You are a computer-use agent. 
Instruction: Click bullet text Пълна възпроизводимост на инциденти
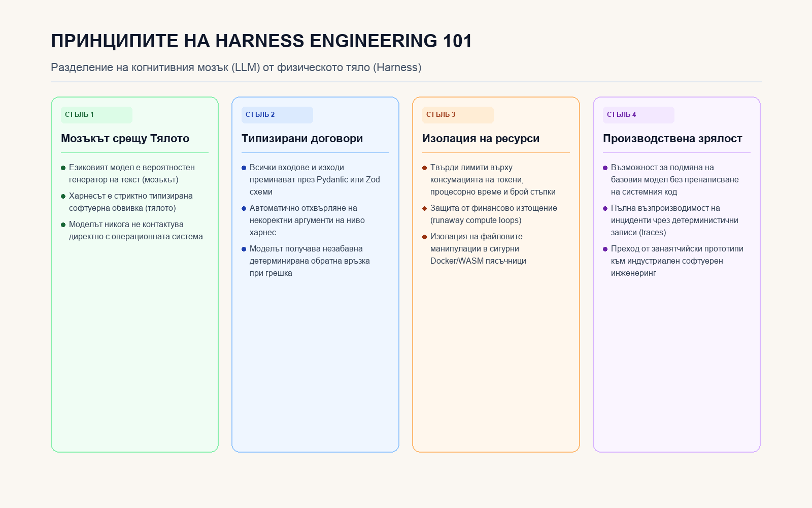point(674,220)
